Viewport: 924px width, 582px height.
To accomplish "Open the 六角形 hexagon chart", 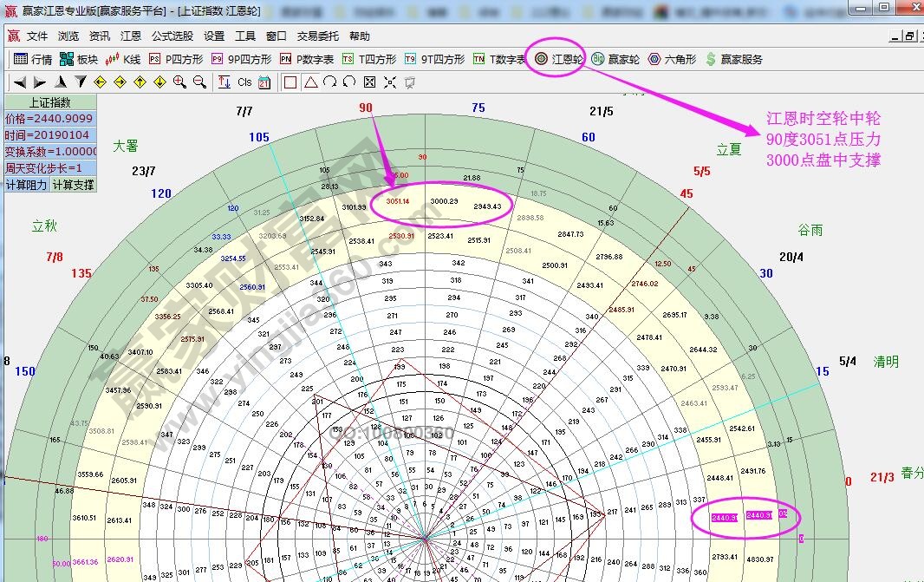I will click(x=672, y=59).
